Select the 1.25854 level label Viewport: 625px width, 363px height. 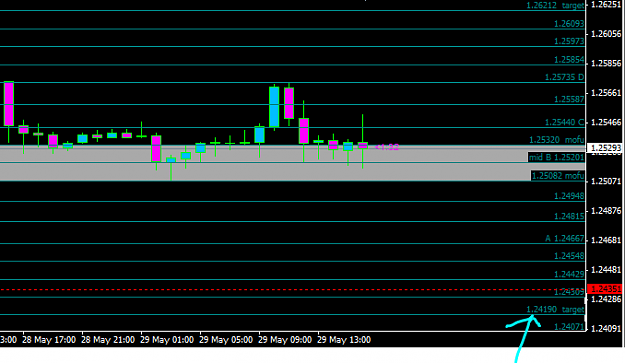(x=569, y=60)
